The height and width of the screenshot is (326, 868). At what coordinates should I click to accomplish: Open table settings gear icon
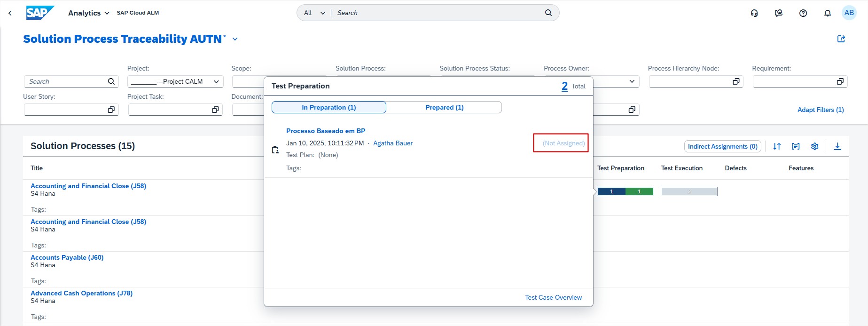[814, 146]
